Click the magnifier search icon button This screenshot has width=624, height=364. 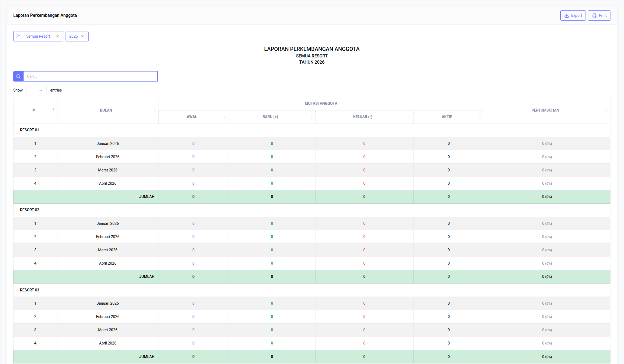(18, 76)
